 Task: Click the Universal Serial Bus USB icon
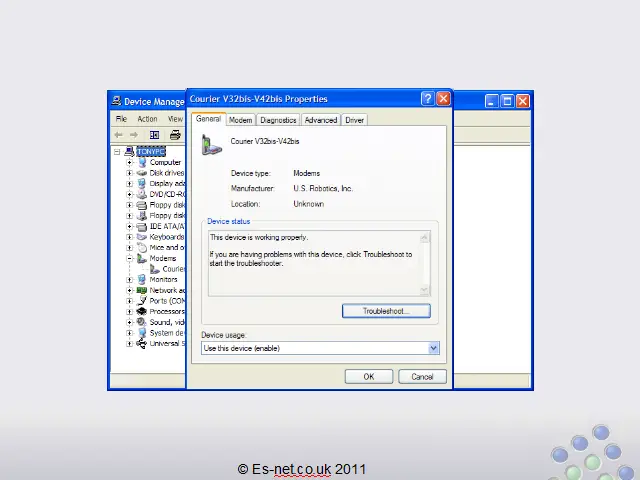click(142, 343)
